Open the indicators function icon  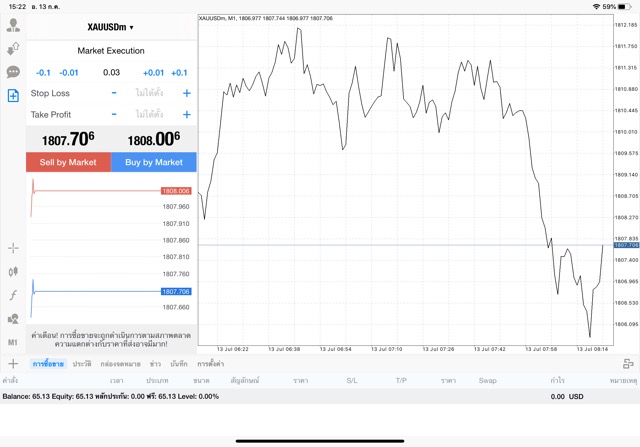pyautogui.click(x=13, y=295)
